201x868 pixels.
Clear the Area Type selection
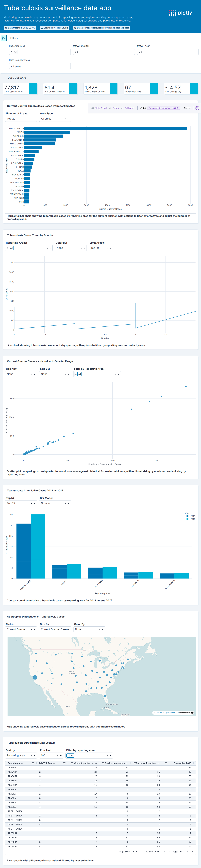[x=65, y=119]
